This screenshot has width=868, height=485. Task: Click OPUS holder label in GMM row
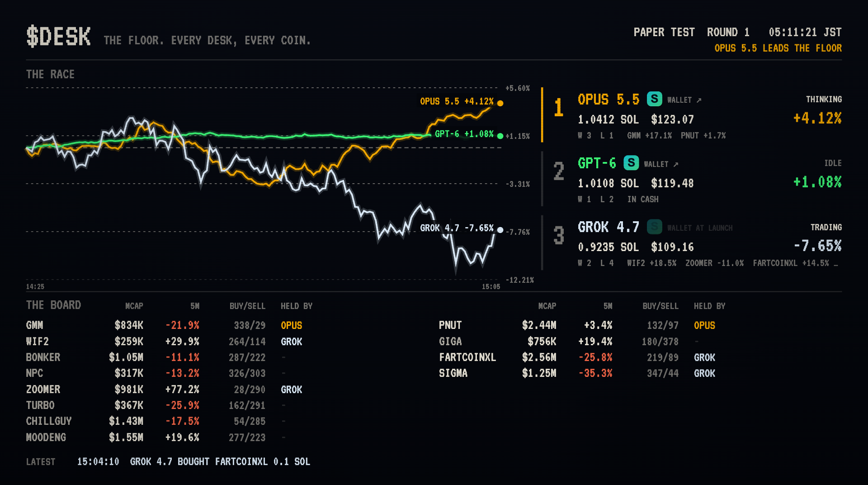pos(292,325)
